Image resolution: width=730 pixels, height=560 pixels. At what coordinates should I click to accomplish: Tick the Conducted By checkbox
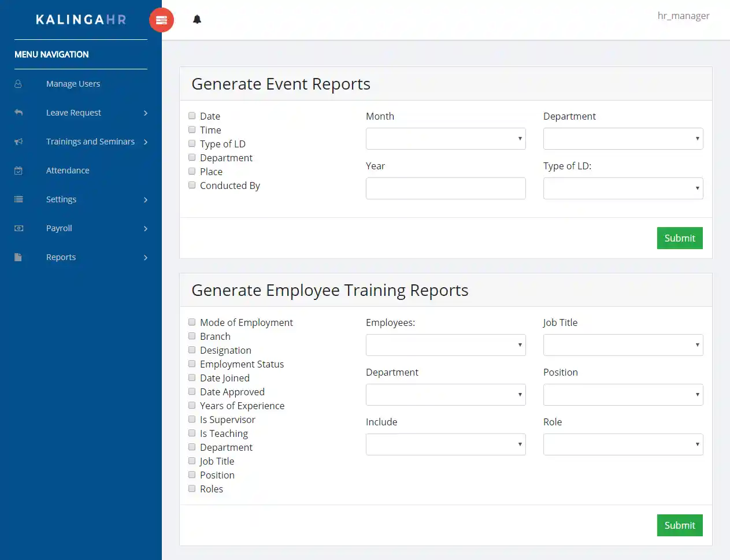pos(192,185)
